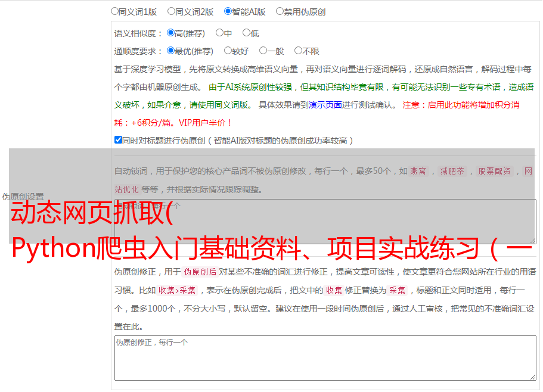Screen dimensions: 543x392
Task: Set 通顺度要求 to 不限
Action: [x=298, y=51]
